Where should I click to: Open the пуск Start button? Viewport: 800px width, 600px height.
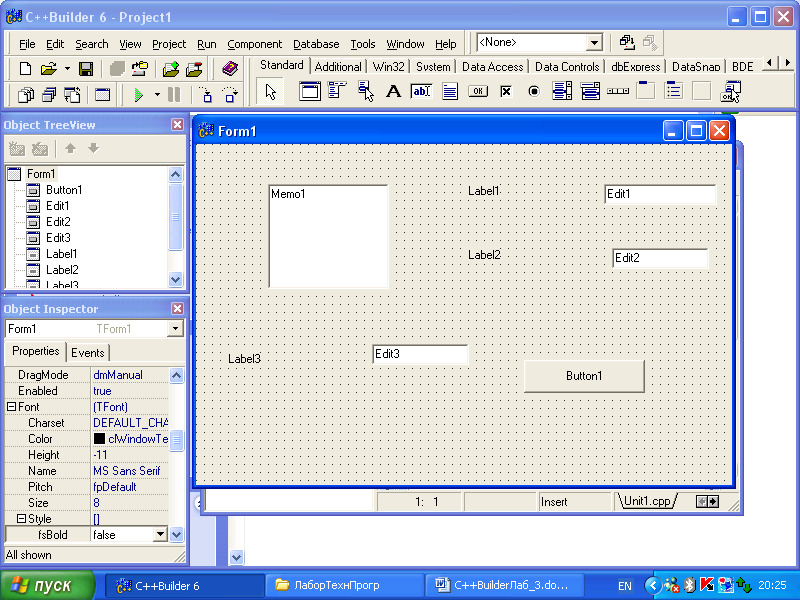[x=47, y=585]
